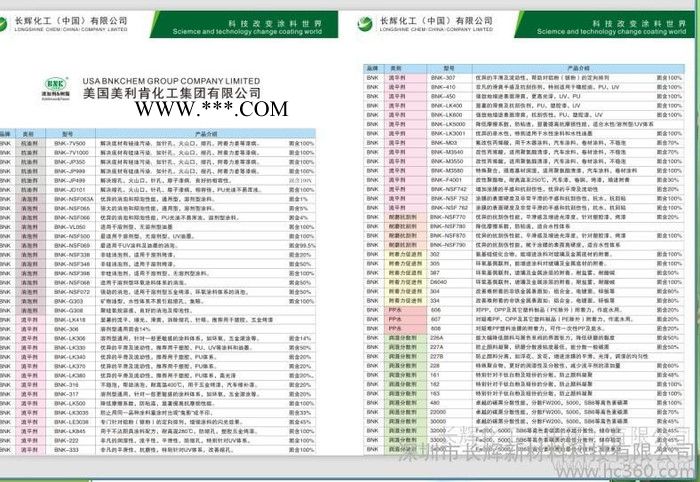Click the '产品介绍' column header in the right table
The image size is (700, 482).
(578, 68)
